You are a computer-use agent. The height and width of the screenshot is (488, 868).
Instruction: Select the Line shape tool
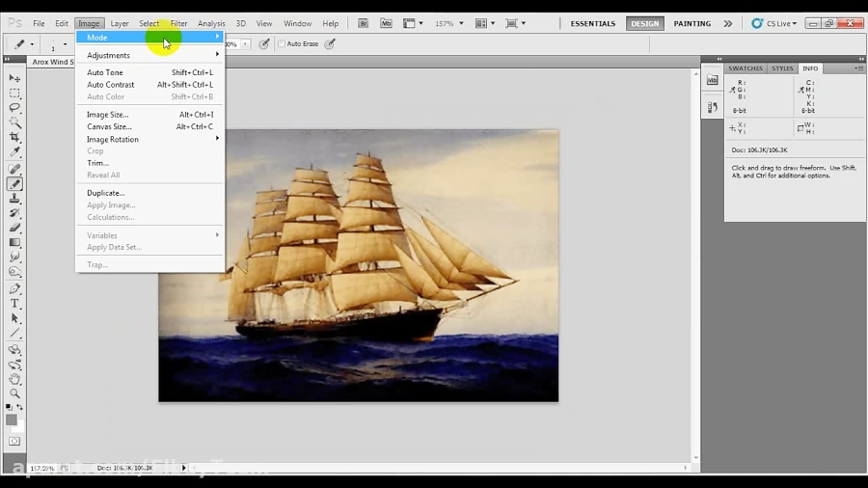click(14, 333)
